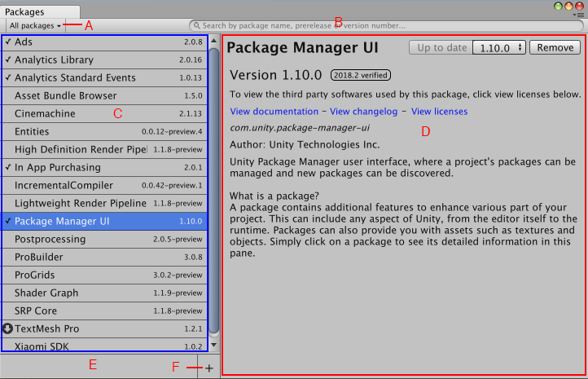Click the 3.0.8 version text
588x379 pixels.
click(x=193, y=258)
